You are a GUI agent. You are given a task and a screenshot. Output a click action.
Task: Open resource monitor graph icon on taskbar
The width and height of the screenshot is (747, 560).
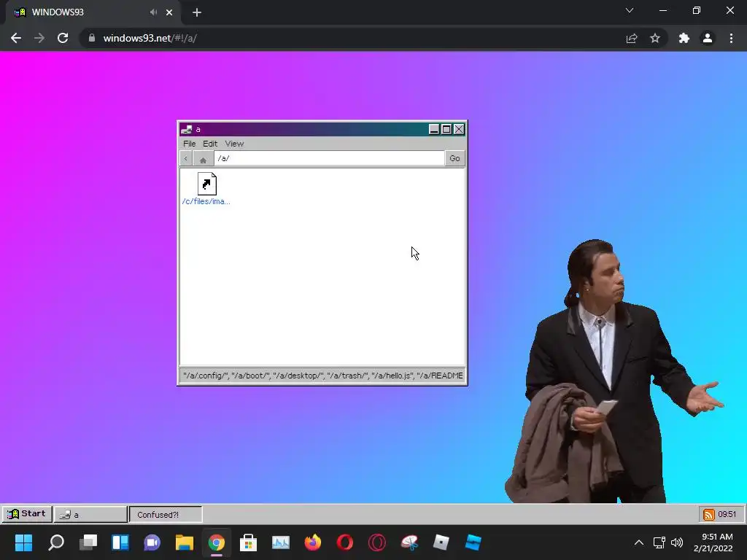(x=281, y=542)
